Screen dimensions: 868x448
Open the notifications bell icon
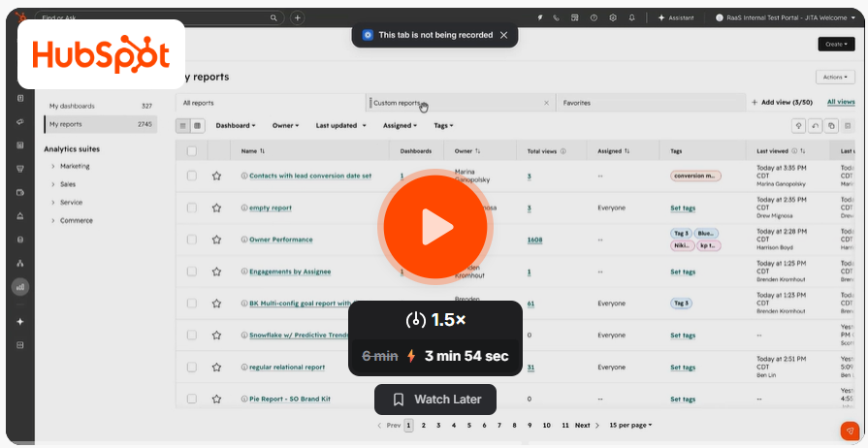click(631, 17)
